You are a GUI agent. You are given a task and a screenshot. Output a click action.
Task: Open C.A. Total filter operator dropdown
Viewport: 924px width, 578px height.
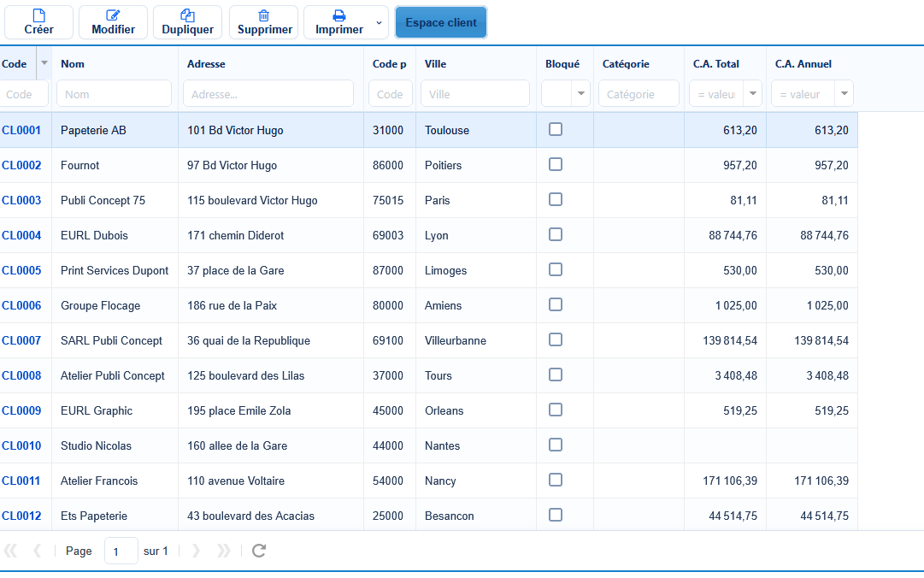(752, 94)
